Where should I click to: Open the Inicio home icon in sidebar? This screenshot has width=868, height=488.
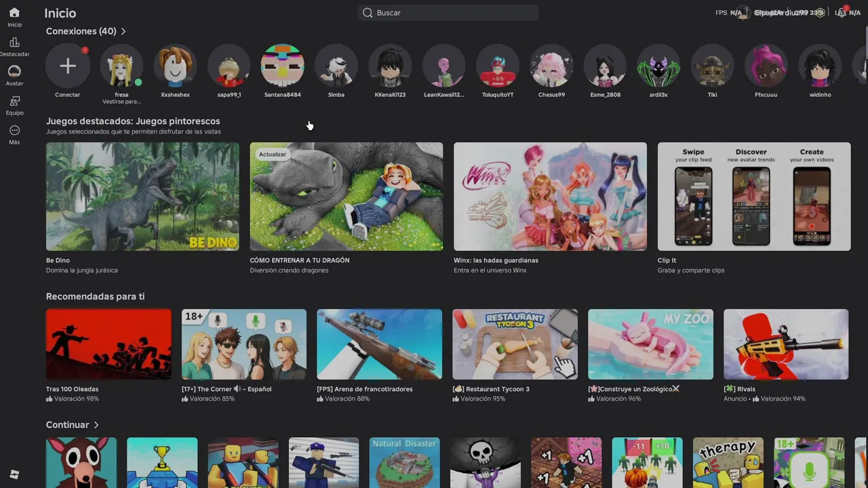pyautogui.click(x=14, y=13)
